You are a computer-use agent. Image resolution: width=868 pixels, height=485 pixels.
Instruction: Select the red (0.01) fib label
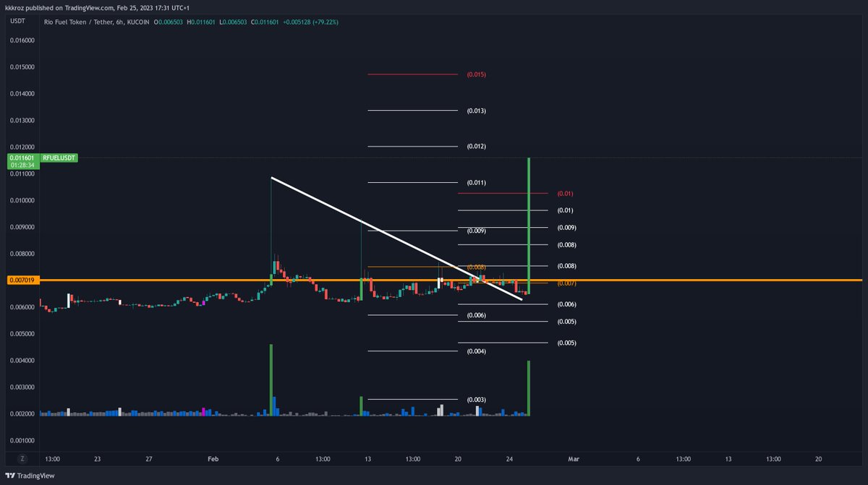click(x=565, y=194)
